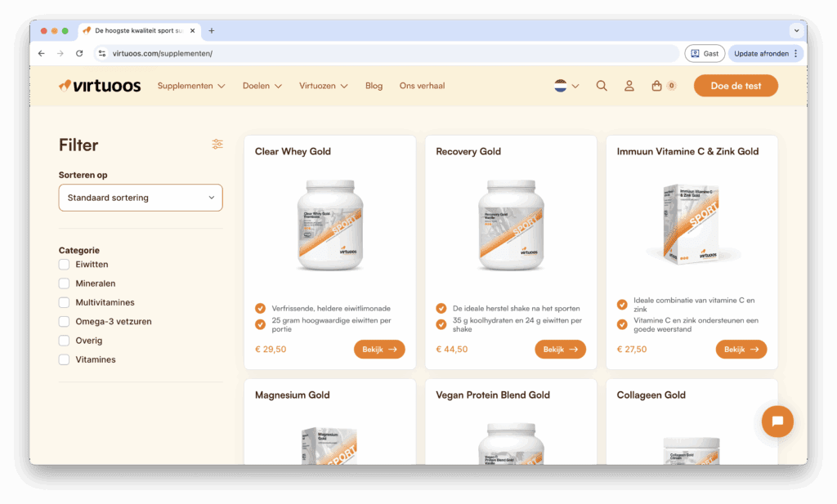This screenshot has height=504, width=837.
Task: Go back using the browser back arrow
Action: 41,52
